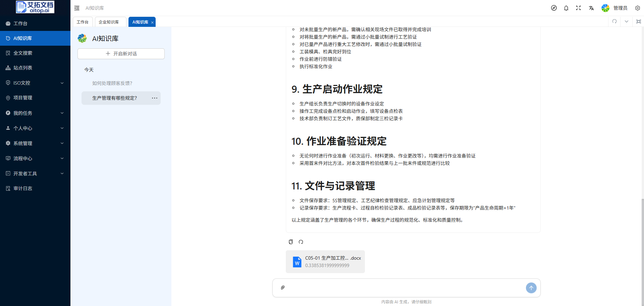
Task: Copy the AI answer with copy icon
Action: (291, 242)
